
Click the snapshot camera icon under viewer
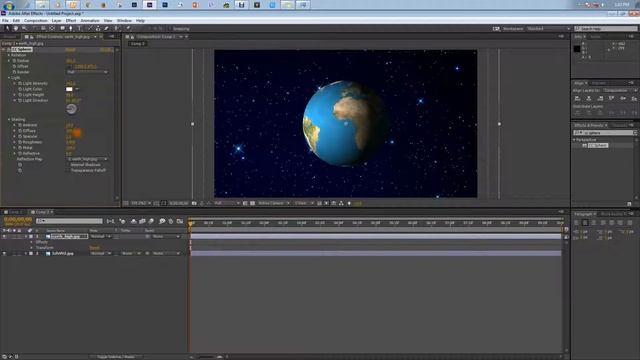[x=194, y=203]
